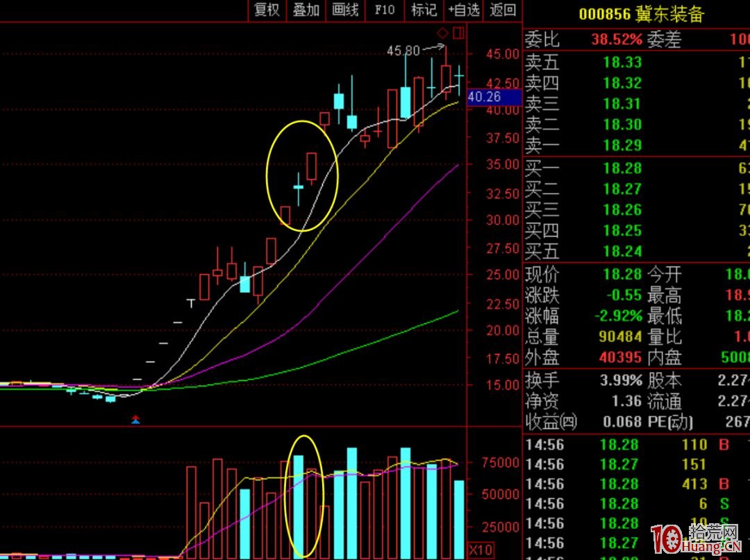Open the 叠加 overlay option

[306, 10]
